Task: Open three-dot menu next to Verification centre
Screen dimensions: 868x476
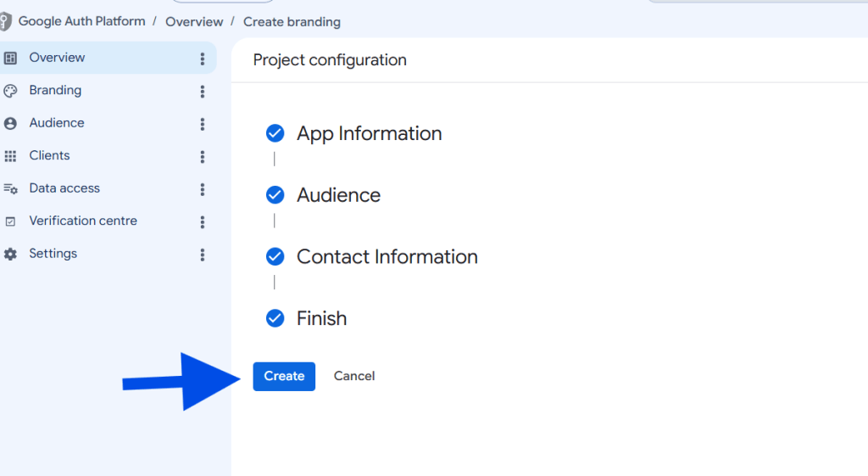Action: point(203,221)
